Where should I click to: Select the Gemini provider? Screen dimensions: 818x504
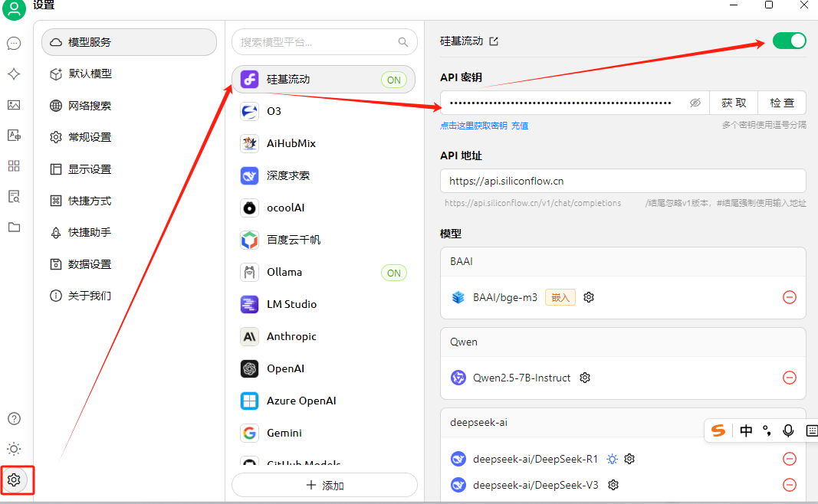pos(324,433)
